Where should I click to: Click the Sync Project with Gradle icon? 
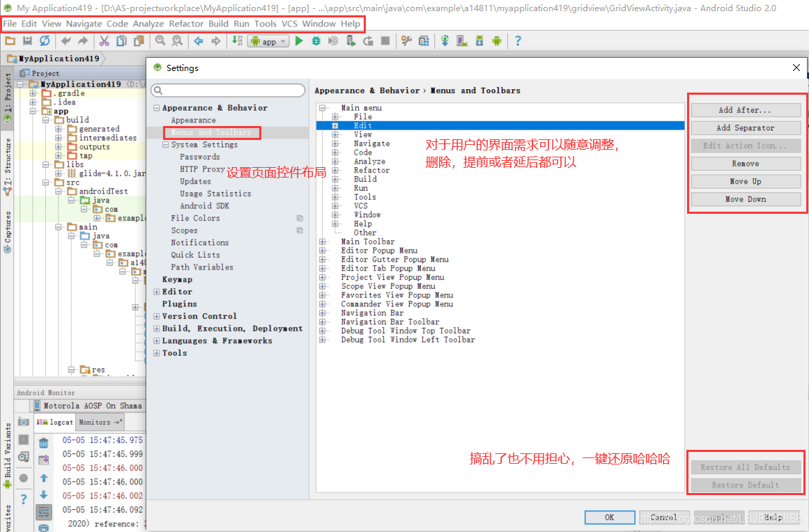(x=445, y=41)
